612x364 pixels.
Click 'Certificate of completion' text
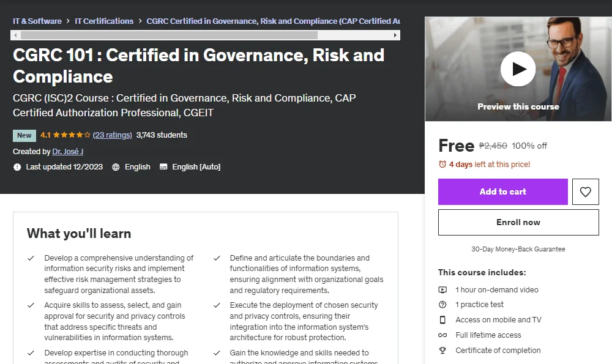[x=498, y=351]
